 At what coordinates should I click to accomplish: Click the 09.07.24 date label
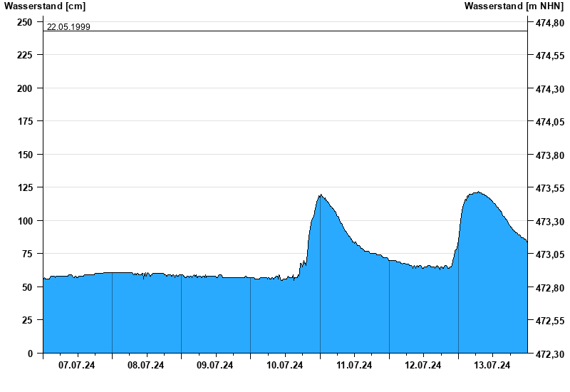215,365
